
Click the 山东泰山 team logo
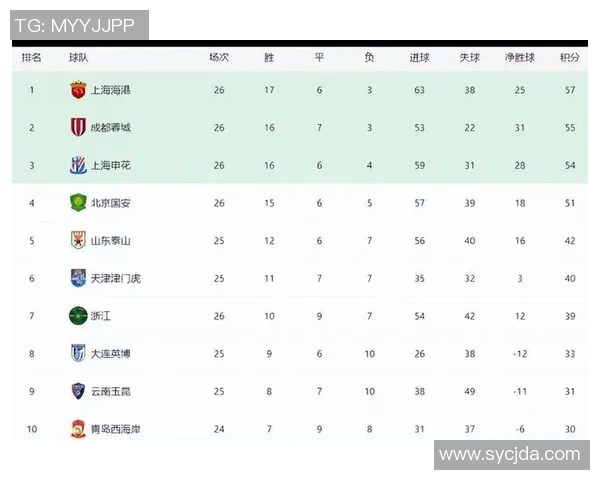78,240
